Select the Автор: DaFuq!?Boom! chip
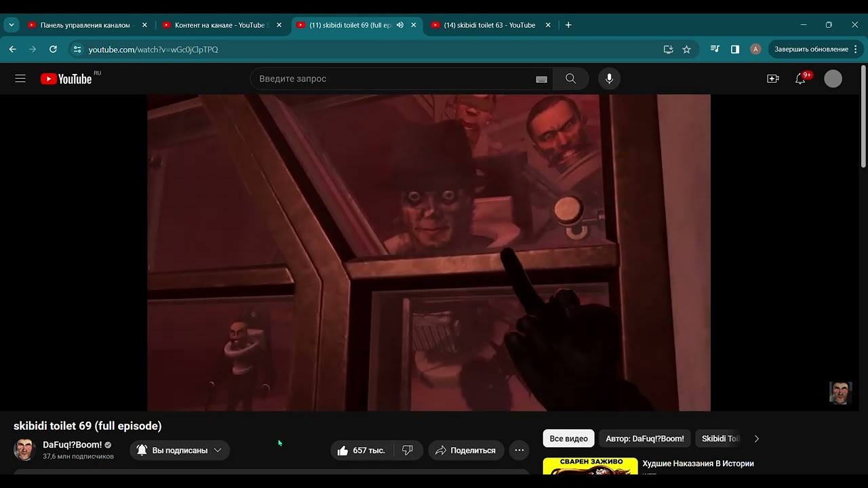Screen dimensions: 868x488 click(x=645, y=439)
